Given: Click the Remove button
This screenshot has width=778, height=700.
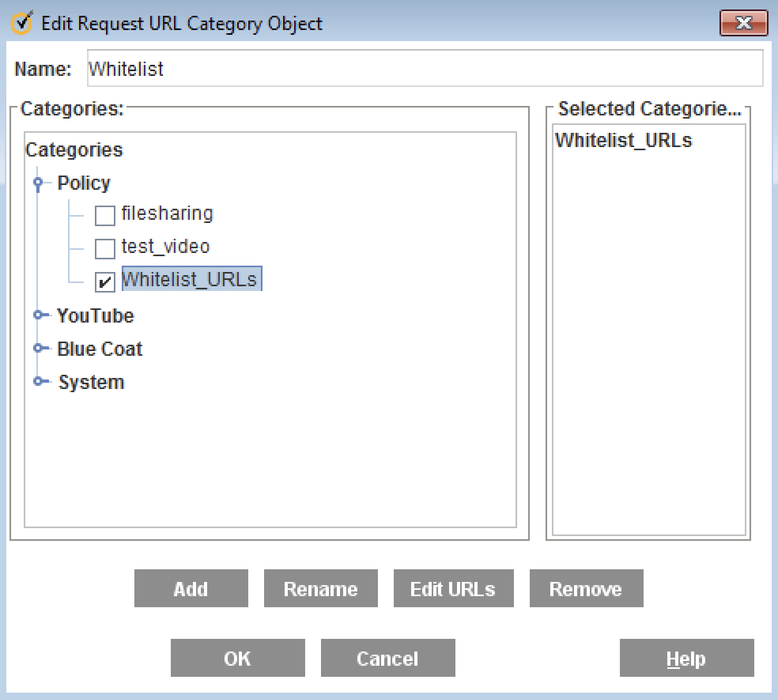Looking at the screenshot, I should click(x=586, y=588).
